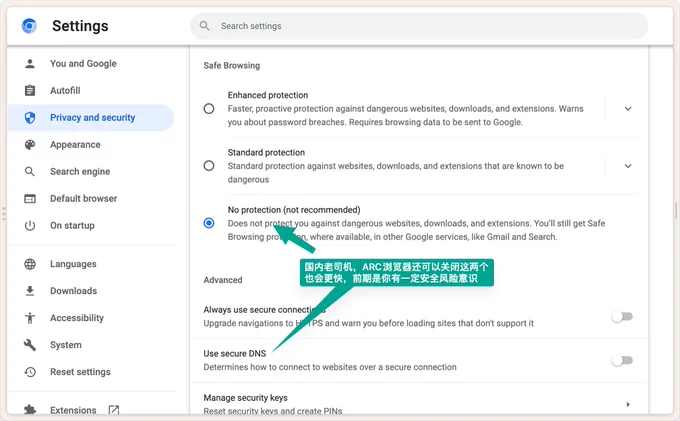Click the Chromium logo beside Settings
The height and width of the screenshot is (421, 680).
29,26
